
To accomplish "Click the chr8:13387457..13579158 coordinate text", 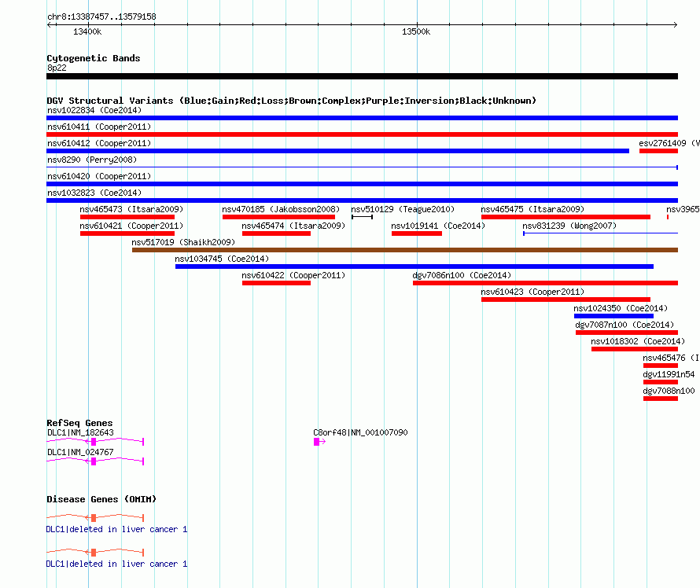I will click(x=101, y=17).
